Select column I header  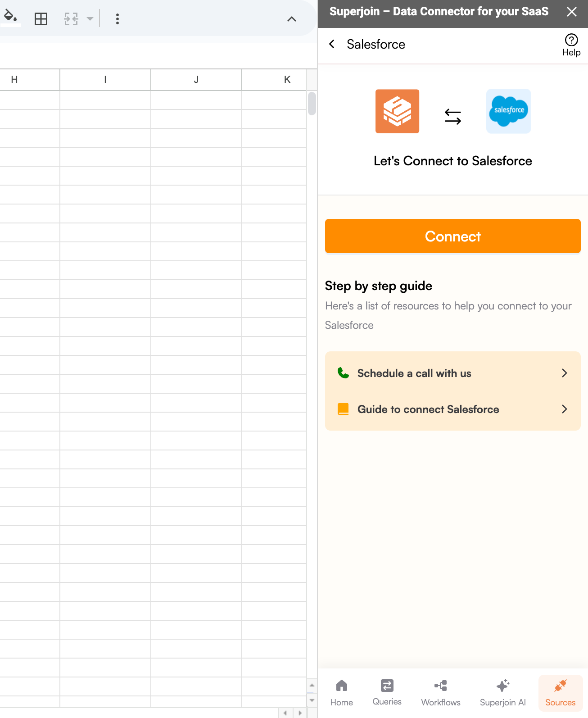pyautogui.click(x=105, y=80)
